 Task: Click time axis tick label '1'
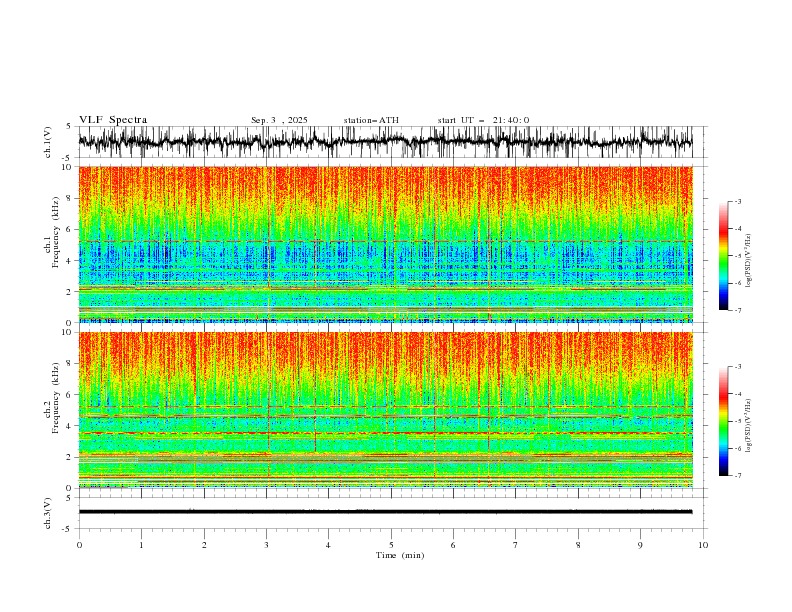click(141, 545)
